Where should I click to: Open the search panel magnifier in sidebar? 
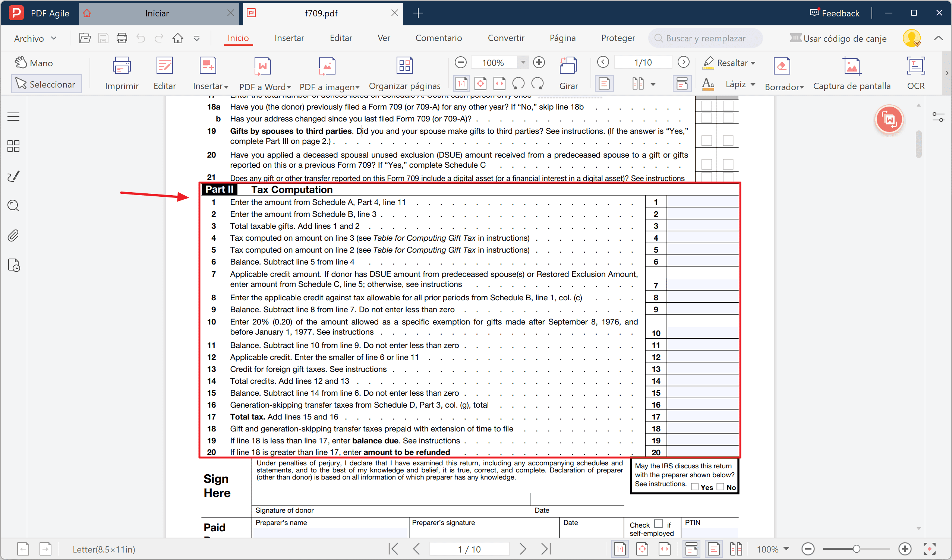tap(13, 205)
